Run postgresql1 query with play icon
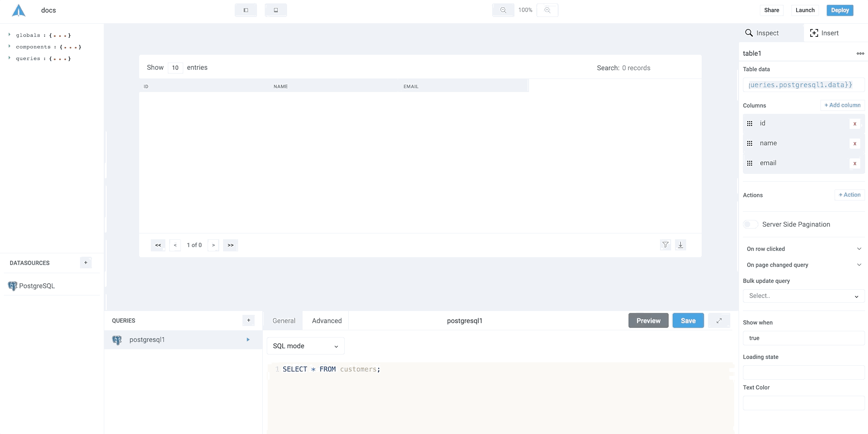This screenshot has width=868, height=434. 248,340
